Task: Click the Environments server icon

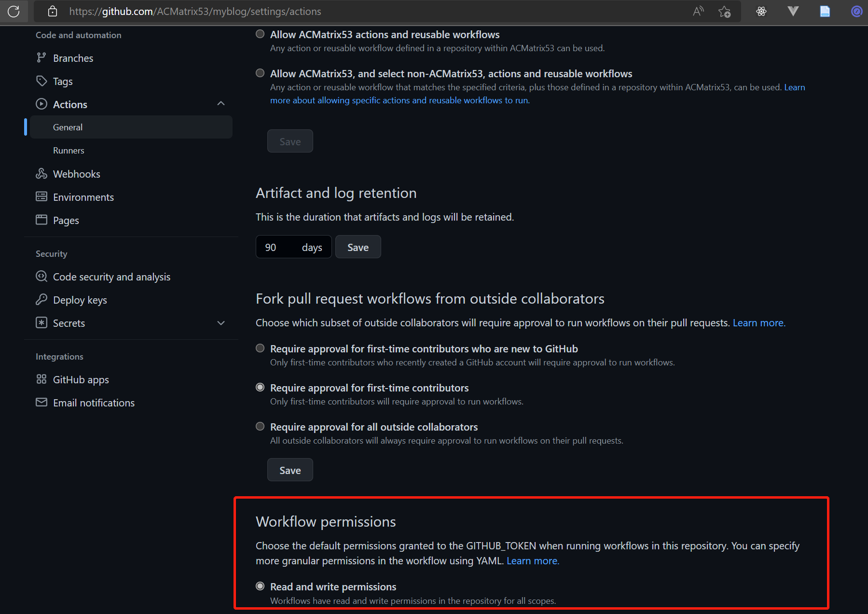Action: (41, 196)
